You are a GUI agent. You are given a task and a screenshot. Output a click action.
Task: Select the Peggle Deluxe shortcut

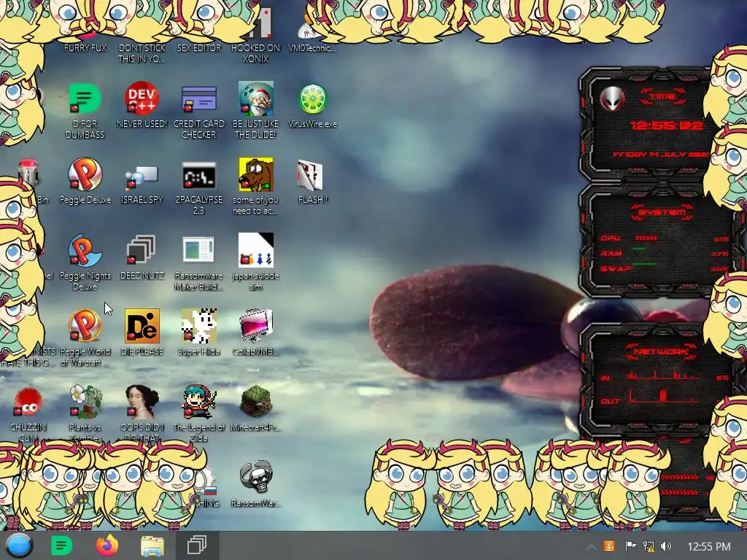(x=85, y=175)
